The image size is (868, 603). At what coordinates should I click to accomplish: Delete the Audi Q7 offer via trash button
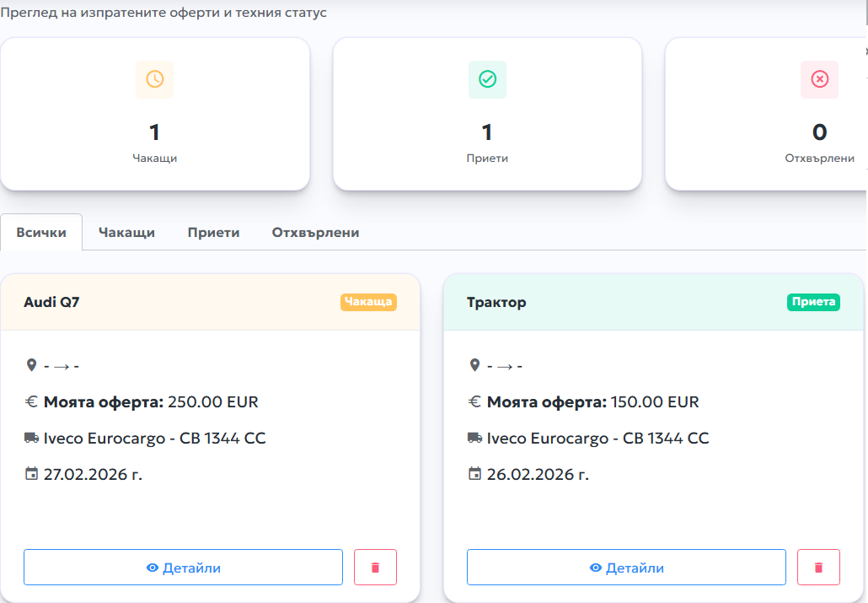[375, 567]
